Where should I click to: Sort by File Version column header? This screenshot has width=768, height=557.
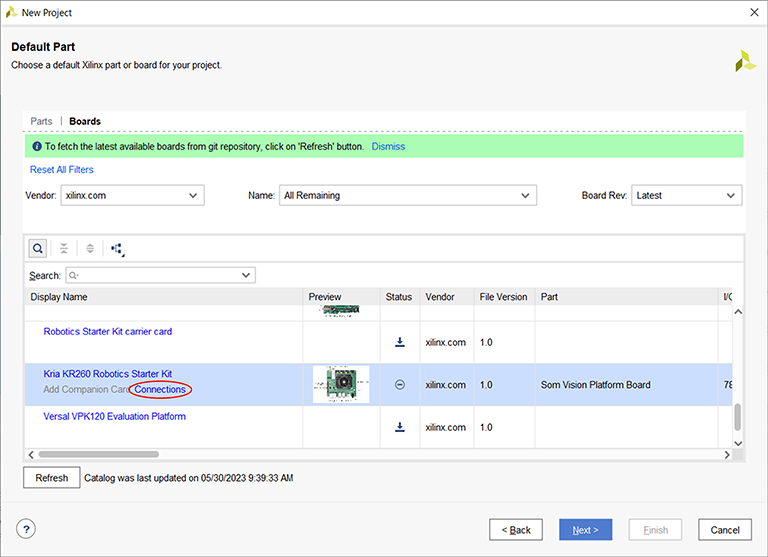click(x=504, y=297)
